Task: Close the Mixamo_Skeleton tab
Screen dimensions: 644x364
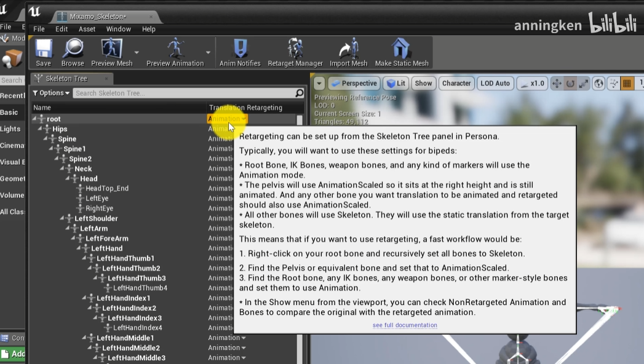Action: click(151, 17)
